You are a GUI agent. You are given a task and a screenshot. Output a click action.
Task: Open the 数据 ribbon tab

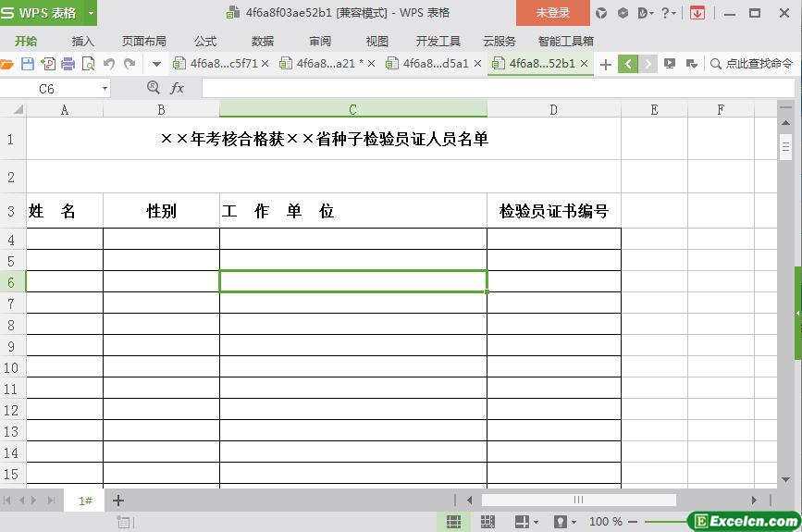pos(263,41)
